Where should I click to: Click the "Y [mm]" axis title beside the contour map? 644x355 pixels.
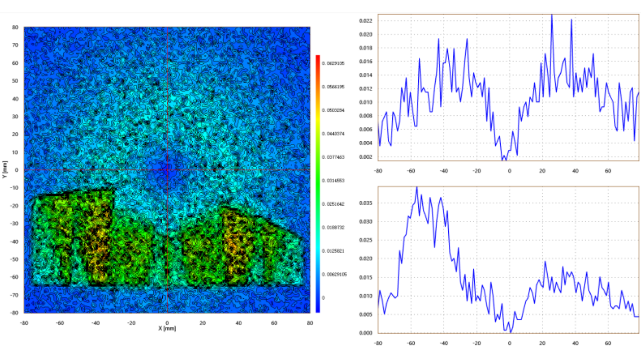(x=4, y=170)
